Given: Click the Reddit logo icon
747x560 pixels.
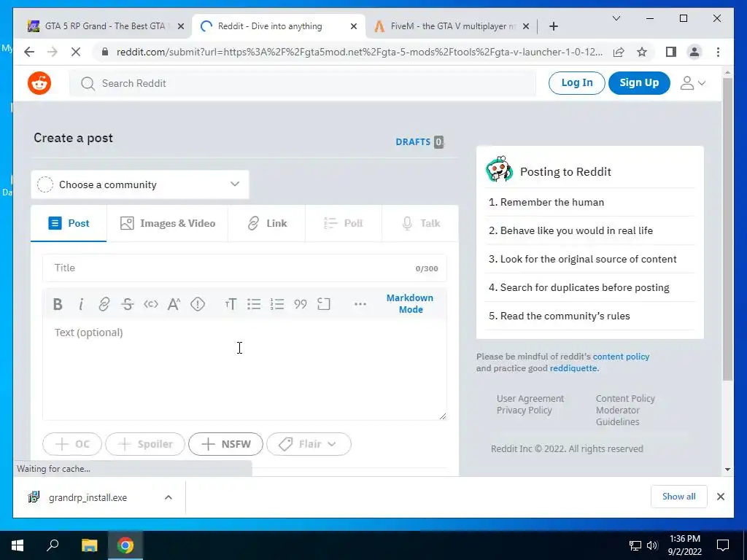Looking at the screenshot, I should 39,83.
